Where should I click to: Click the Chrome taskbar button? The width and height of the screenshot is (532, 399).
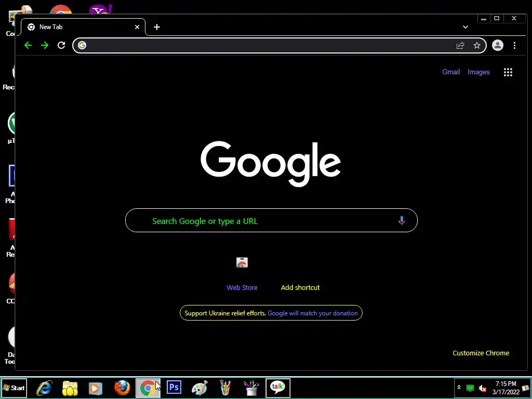click(148, 388)
